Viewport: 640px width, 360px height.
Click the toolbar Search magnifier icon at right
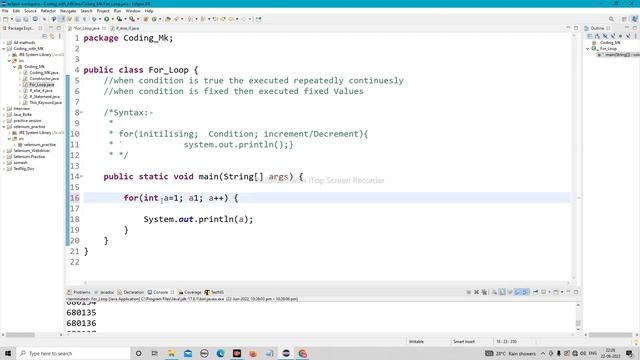[x=611, y=19]
